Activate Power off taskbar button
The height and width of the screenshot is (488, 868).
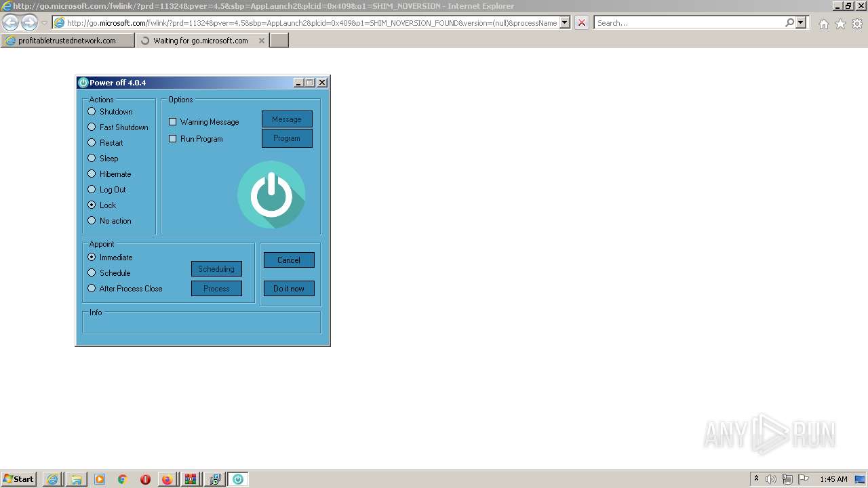tap(238, 479)
